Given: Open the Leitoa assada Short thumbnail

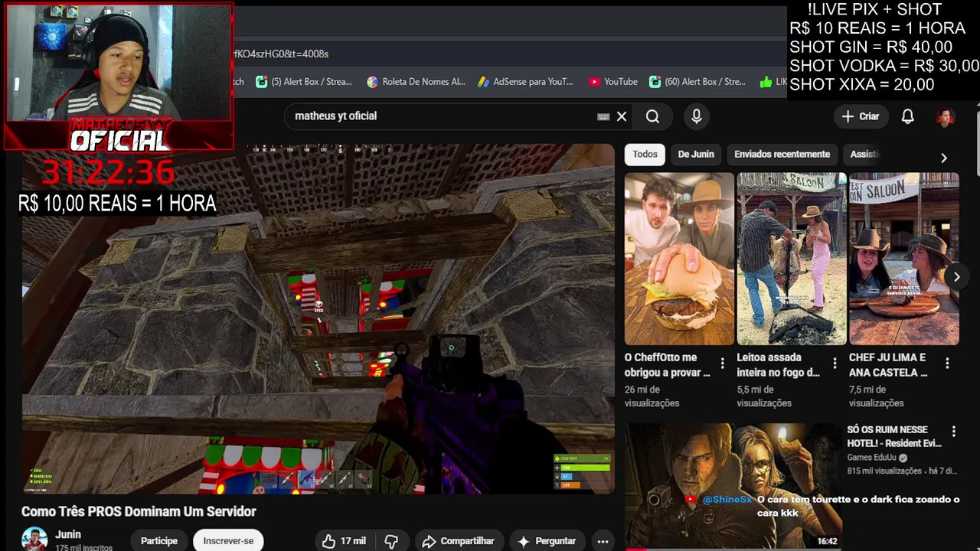Looking at the screenshot, I should (791, 259).
